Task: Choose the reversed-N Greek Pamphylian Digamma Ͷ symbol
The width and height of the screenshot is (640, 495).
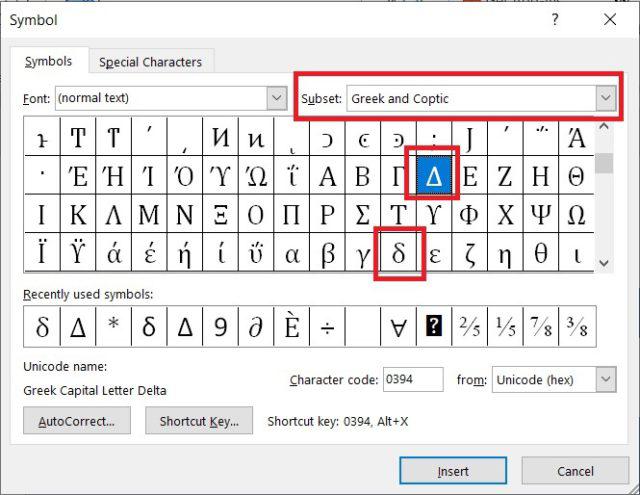Action: click(x=220, y=137)
